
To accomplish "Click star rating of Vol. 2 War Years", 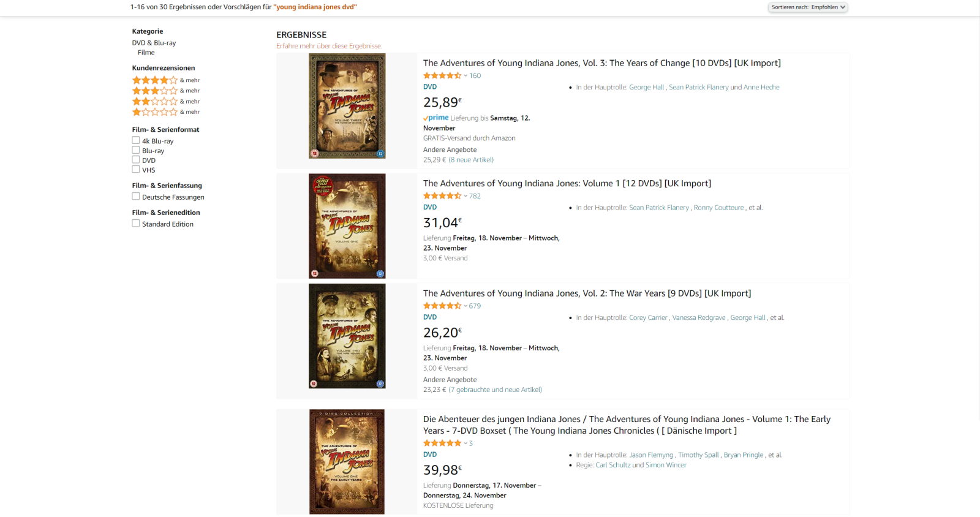I will (442, 306).
